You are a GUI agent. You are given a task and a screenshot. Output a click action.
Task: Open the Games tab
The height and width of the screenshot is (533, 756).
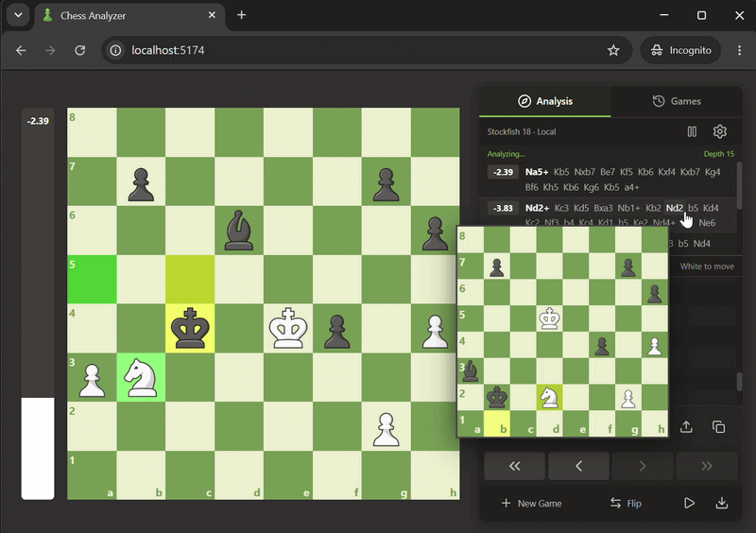(677, 101)
